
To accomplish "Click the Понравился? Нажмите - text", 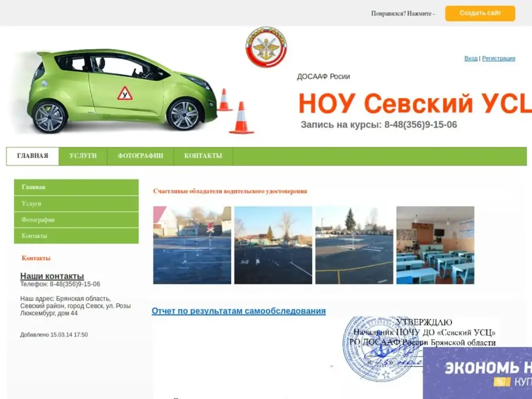I will pyautogui.click(x=403, y=14).
